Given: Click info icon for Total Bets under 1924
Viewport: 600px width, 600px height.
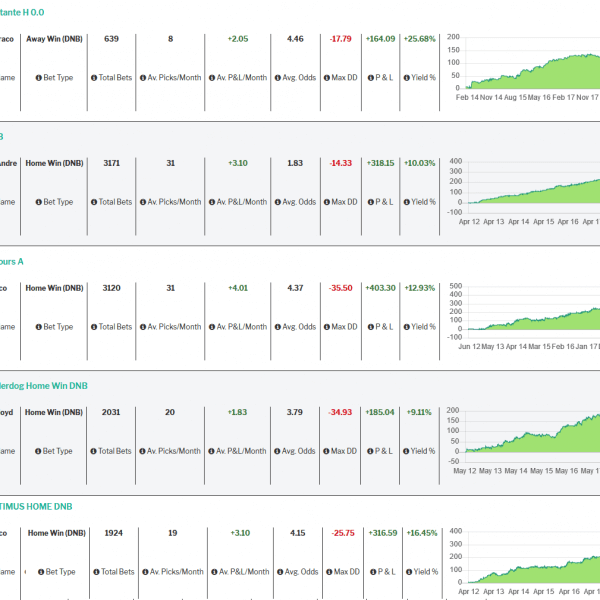Looking at the screenshot, I should click(x=96, y=572).
